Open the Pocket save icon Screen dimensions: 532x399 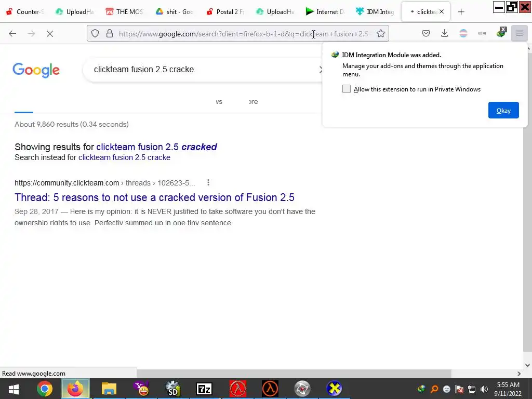(426, 33)
